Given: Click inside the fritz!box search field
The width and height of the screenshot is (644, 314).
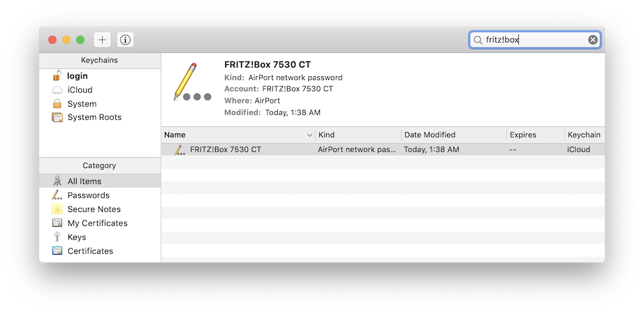Looking at the screenshot, I should click(534, 40).
